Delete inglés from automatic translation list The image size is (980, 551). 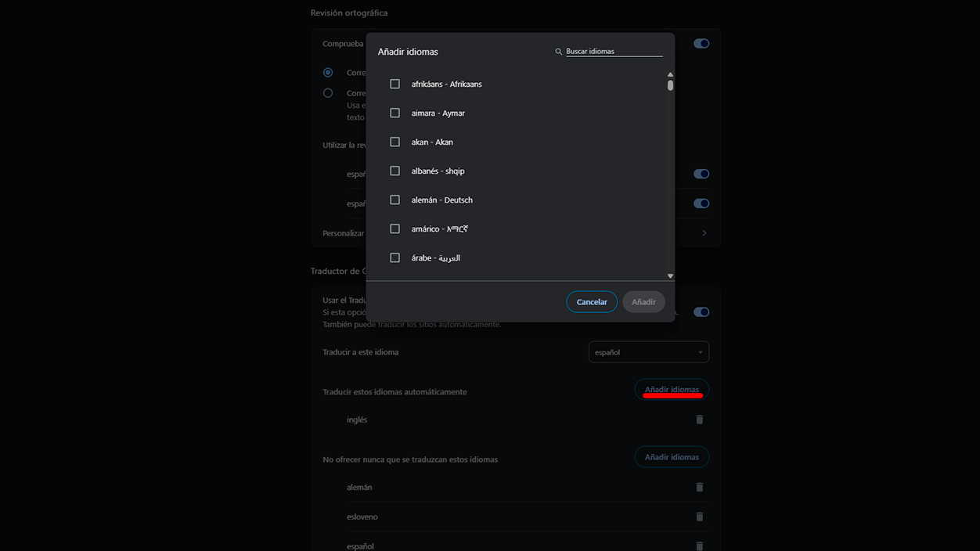point(699,419)
